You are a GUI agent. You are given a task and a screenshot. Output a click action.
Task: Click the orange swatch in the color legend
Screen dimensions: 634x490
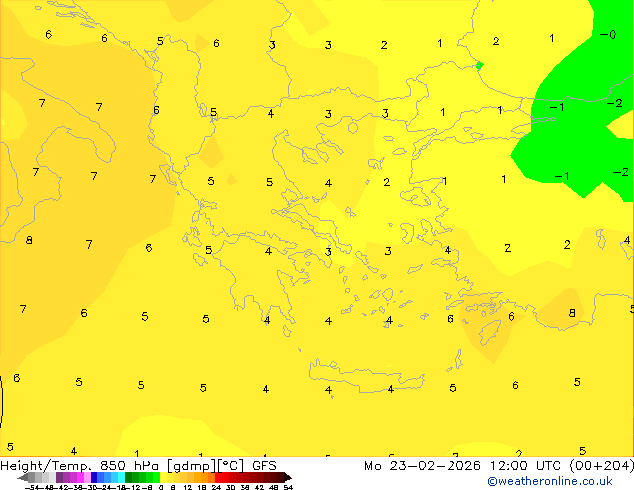tap(205, 478)
